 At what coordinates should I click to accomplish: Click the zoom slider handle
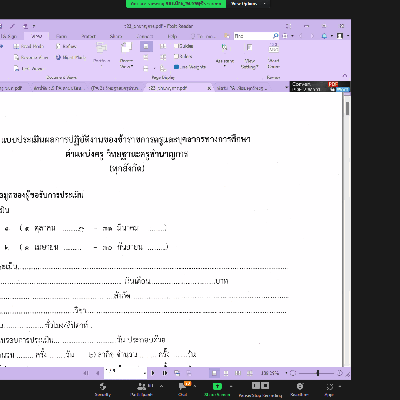click(x=318, y=373)
